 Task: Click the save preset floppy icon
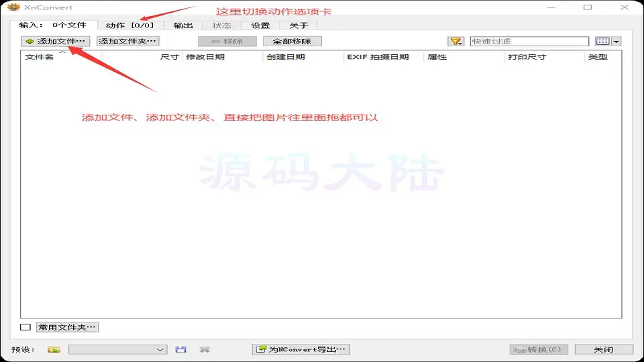pyautogui.click(x=180, y=349)
